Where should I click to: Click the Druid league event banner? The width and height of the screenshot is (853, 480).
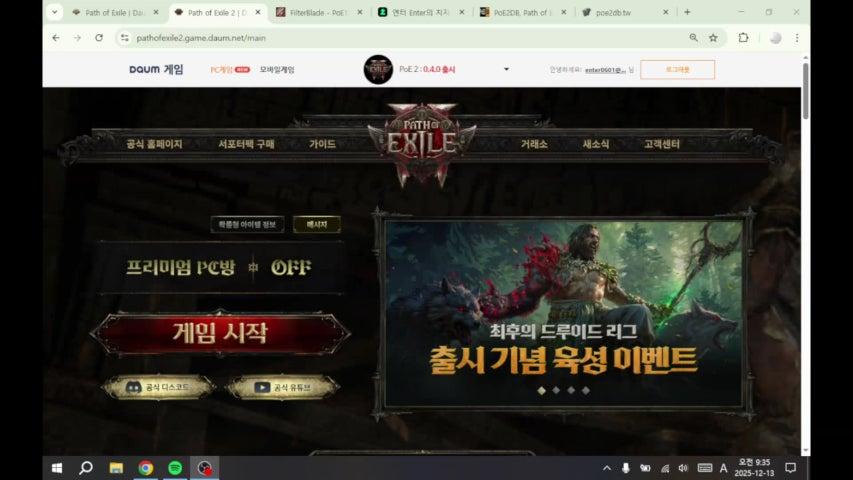click(564, 313)
